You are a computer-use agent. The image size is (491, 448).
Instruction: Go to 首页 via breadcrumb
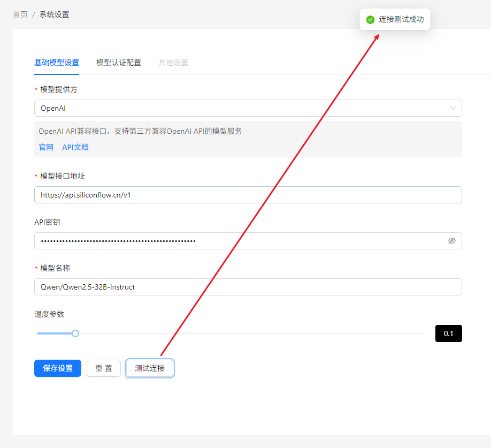tap(20, 14)
